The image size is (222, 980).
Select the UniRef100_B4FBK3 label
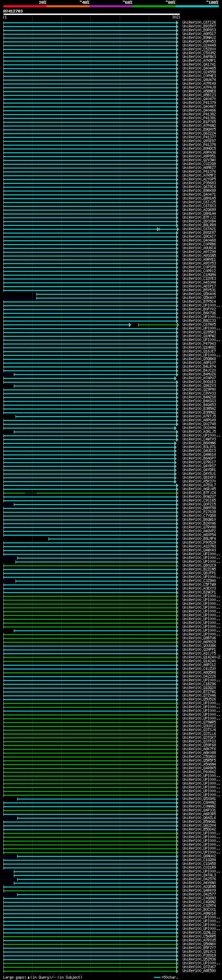click(x=199, y=57)
